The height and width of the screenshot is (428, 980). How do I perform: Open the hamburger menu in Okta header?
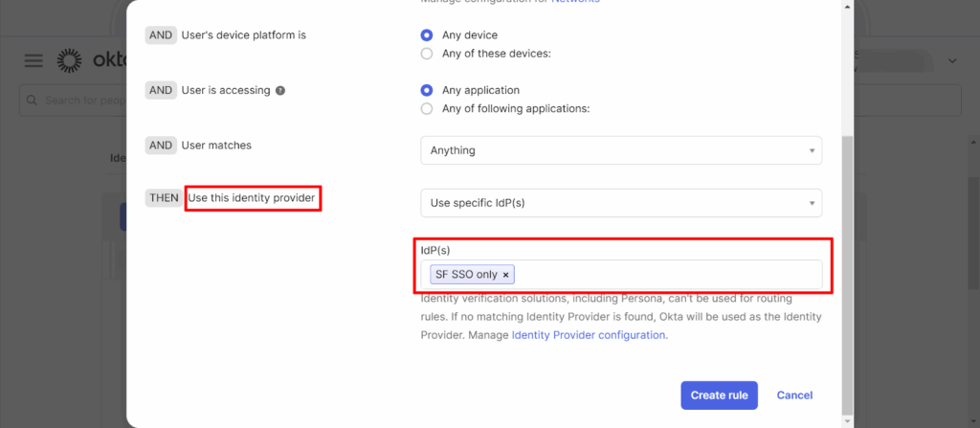33,60
